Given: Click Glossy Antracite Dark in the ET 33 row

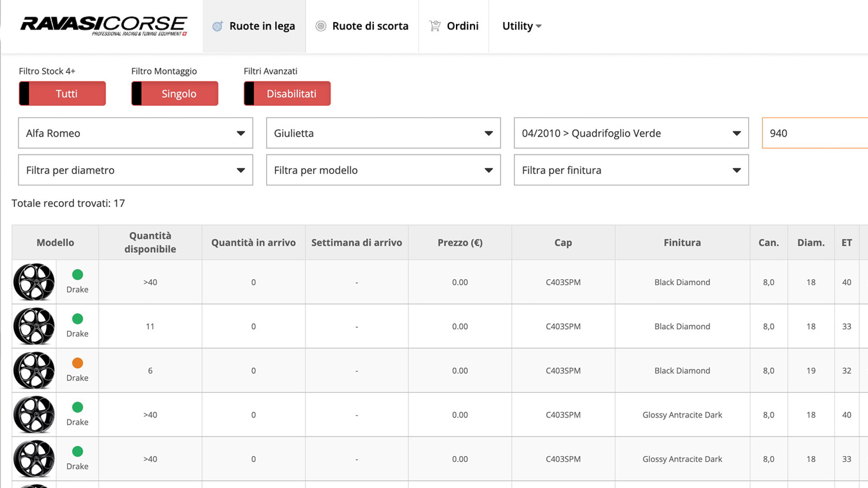Looking at the screenshot, I should click(x=682, y=459).
